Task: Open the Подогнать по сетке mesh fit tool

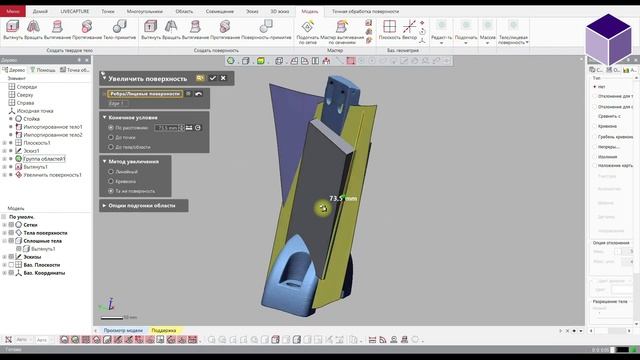Action: [308, 32]
